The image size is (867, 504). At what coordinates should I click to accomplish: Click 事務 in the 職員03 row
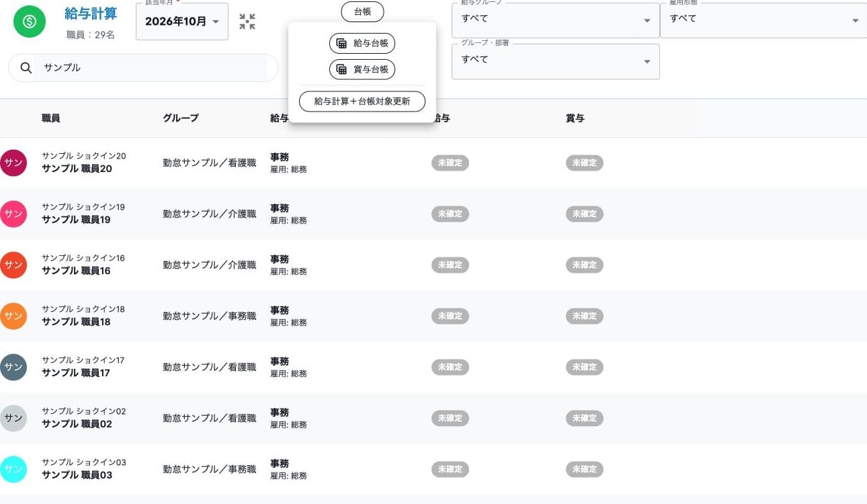(x=280, y=464)
